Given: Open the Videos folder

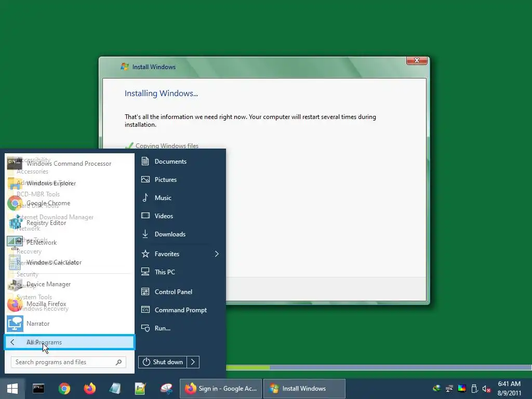Looking at the screenshot, I should click(180, 216).
